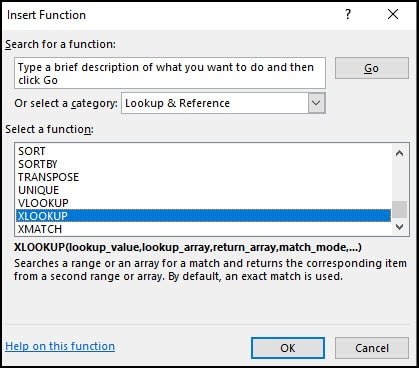The image size is (419, 368).
Task: Select SORTBY in the function list
Action: (204, 164)
